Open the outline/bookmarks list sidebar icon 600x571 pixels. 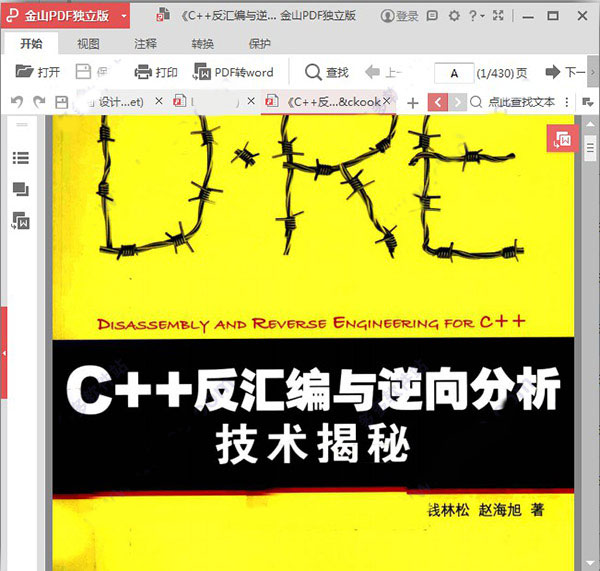click(x=21, y=158)
